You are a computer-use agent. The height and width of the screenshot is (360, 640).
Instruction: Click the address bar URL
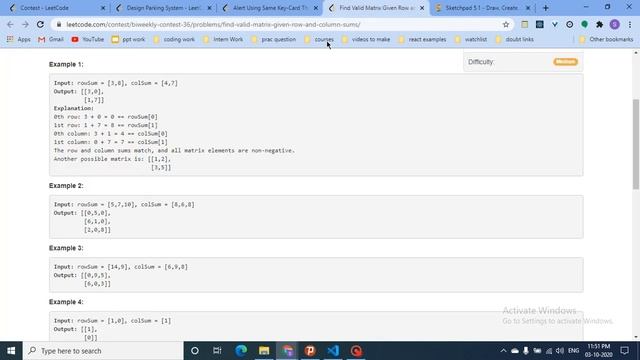point(213,24)
